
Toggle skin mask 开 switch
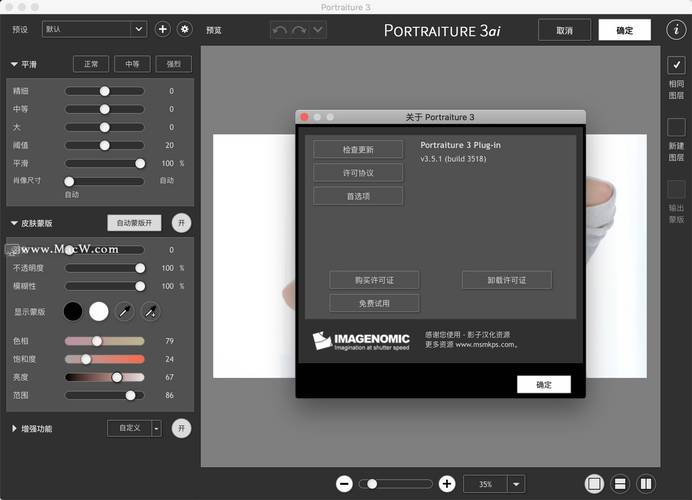[x=181, y=223]
